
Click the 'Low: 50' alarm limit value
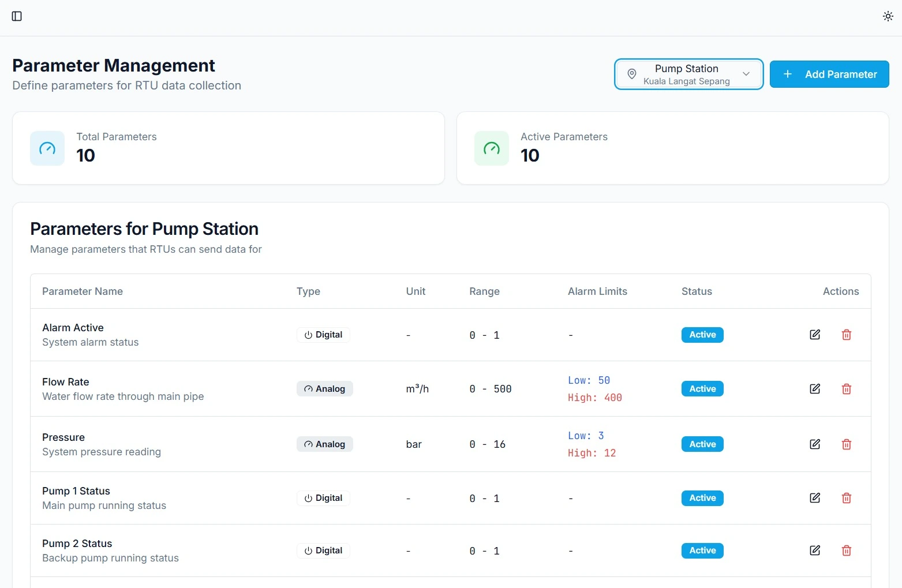pyautogui.click(x=589, y=380)
